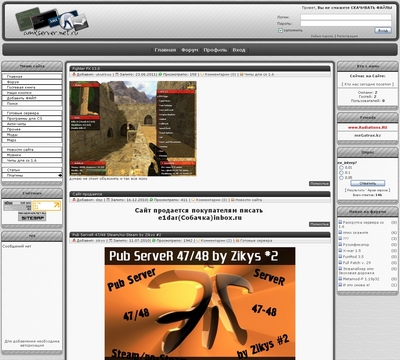
Task: Toggle the 'запомнить' remember-me checkbox
Action: [280, 30]
